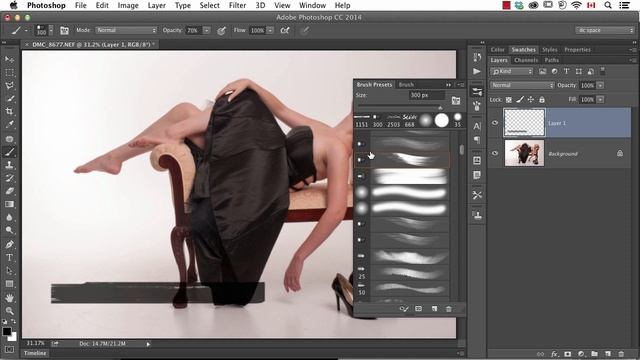The height and width of the screenshot is (360, 640).
Task: Select the Hand tool
Action: click(9, 298)
